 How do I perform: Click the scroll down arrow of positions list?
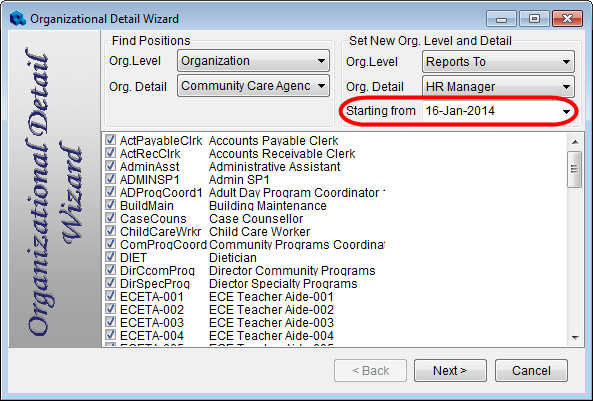click(575, 337)
